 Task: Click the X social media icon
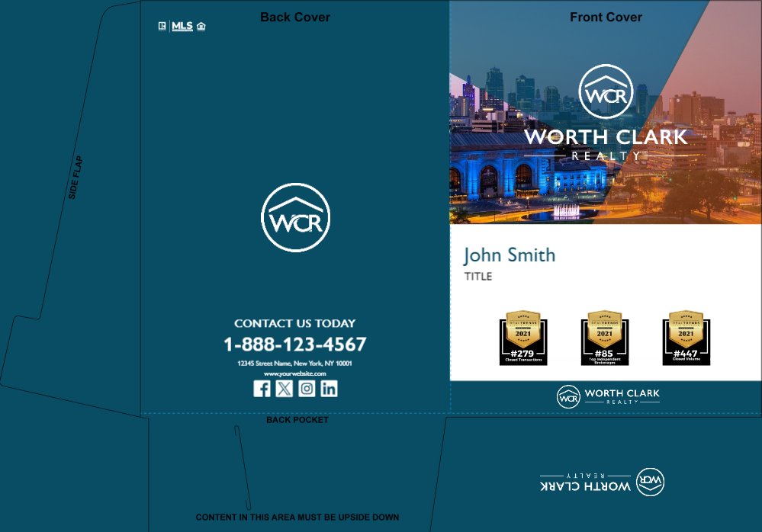[284, 389]
